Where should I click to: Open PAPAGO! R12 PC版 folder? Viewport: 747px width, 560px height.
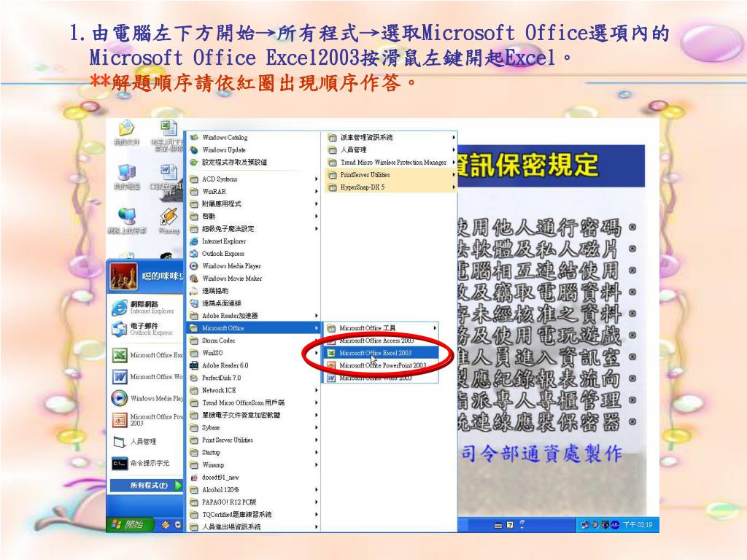pos(254,502)
